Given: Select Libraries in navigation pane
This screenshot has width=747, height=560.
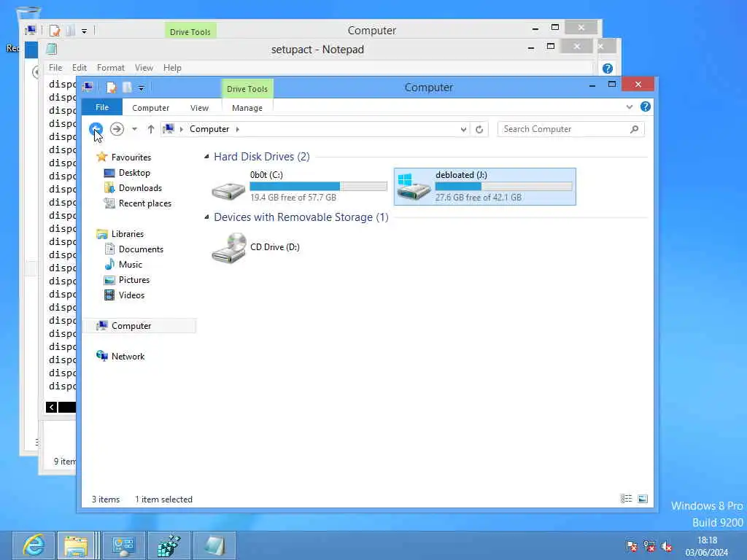Looking at the screenshot, I should pos(127,234).
